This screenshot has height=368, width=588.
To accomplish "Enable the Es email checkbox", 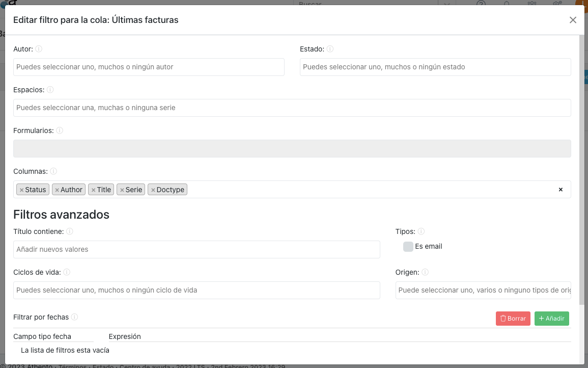I will [x=408, y=247].
